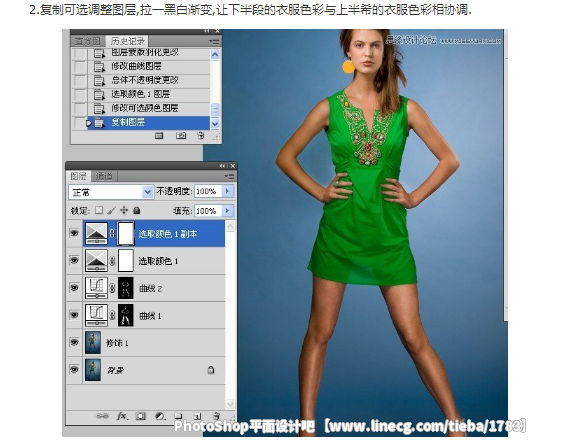
Task: Select adjustment thumbnail of 选取颜色 1 副本 layer
Action: click(97, 233)
